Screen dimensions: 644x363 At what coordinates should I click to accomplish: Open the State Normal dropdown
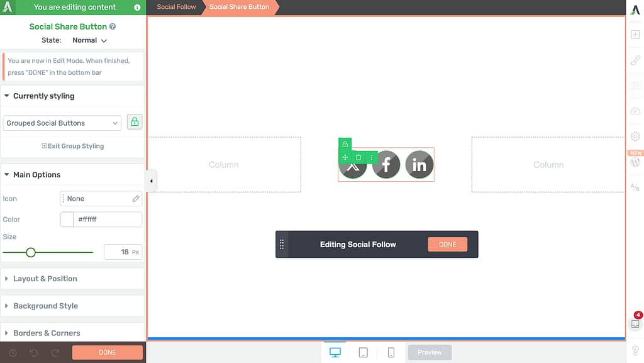click(89, 40)
